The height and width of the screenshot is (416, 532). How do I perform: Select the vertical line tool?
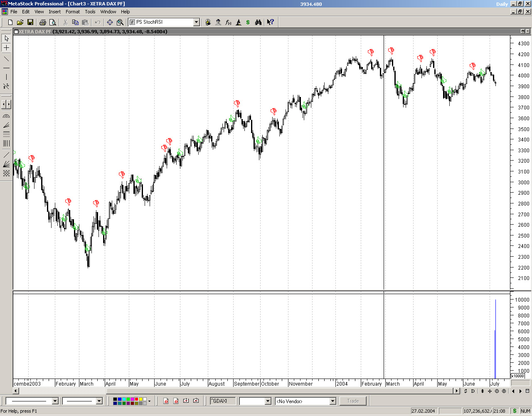pyautogui.click(x=6, y=77)
